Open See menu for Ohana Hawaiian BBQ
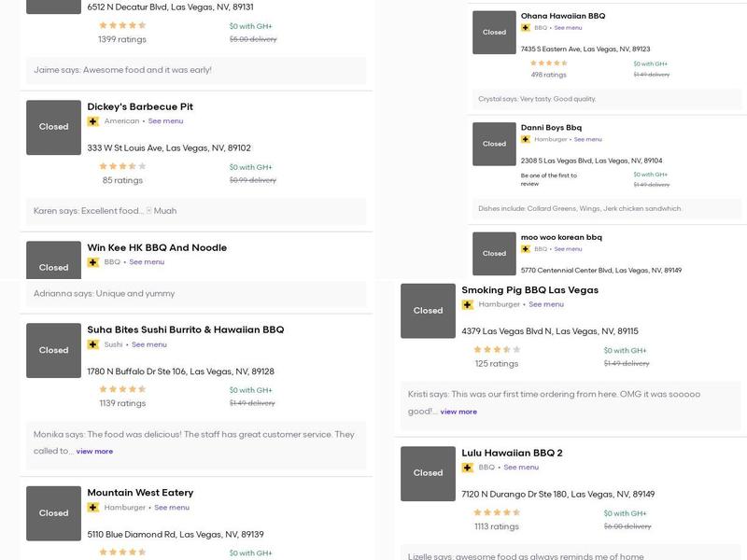Screen dimensions: 747x560 point(568,28)
